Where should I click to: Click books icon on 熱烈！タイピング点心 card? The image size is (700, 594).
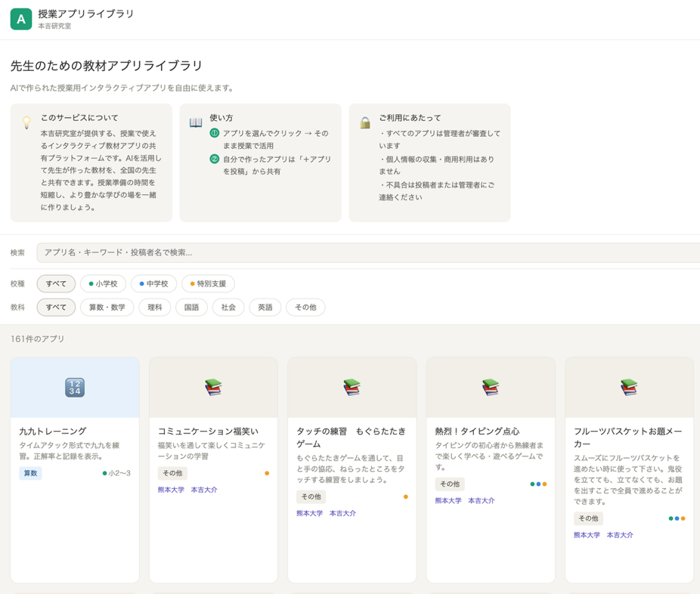[491, 388]
